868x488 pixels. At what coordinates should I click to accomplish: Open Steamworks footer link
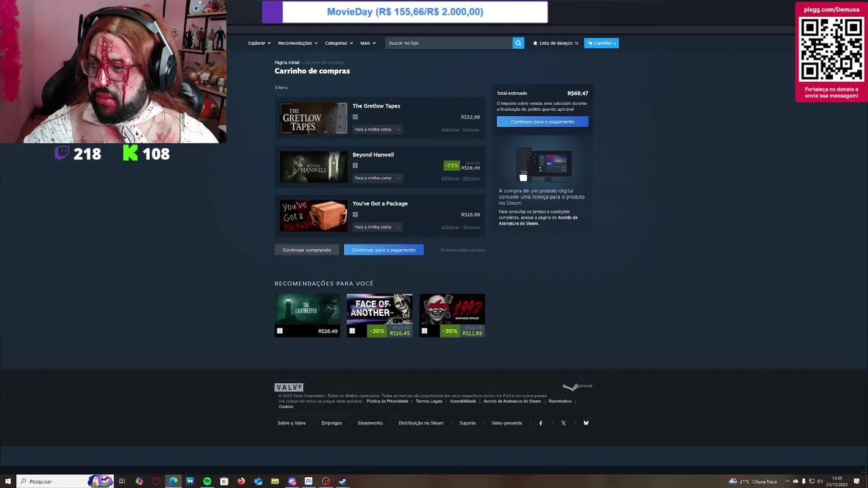pyautogui.click(x=370, y=423)
